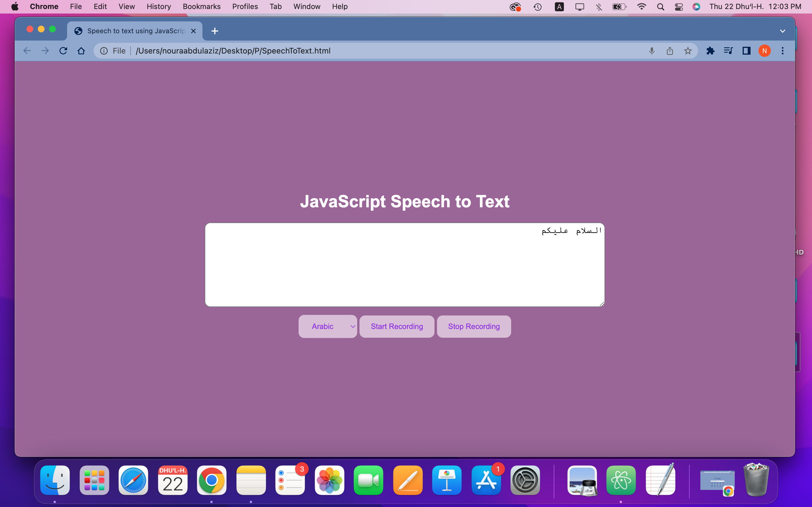Open the History menu
This screenshot has height=507, width=812.
(158, 6)
